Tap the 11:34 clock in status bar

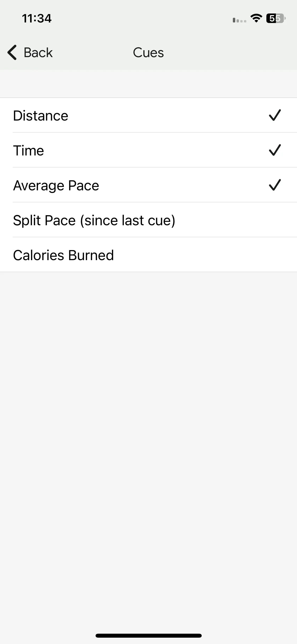tap(37, 18)
